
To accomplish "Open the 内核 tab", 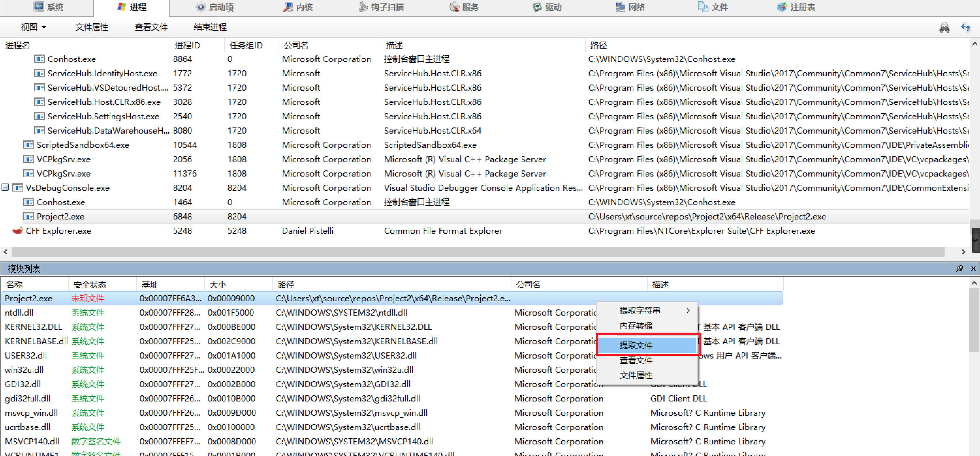I will (x=298, y=7).
